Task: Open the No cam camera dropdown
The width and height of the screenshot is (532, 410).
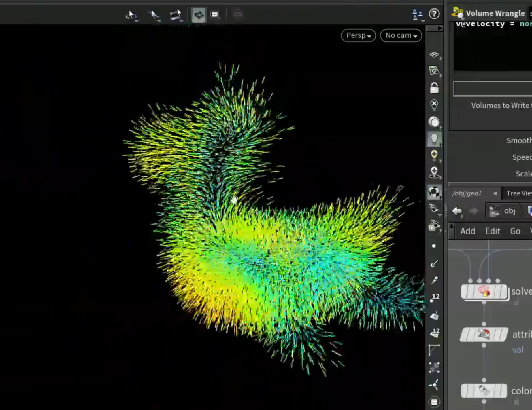Action: (x=401, y=35)
